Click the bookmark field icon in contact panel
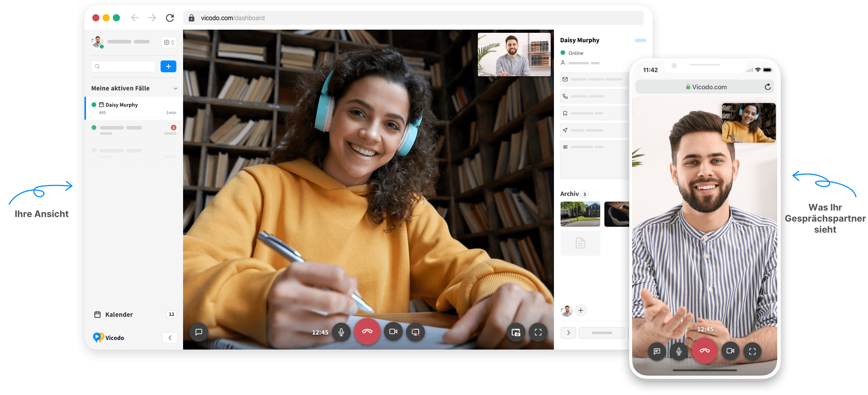 point(565,113)
